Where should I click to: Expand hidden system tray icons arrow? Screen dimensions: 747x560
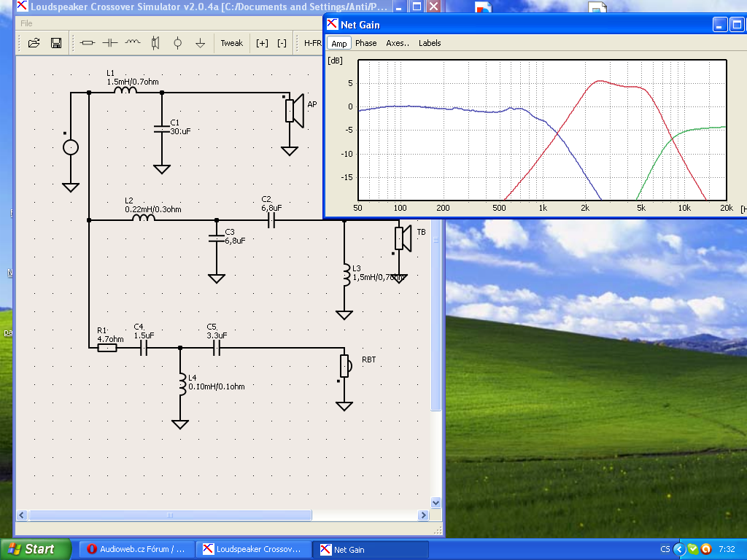(x=679, y=550)
